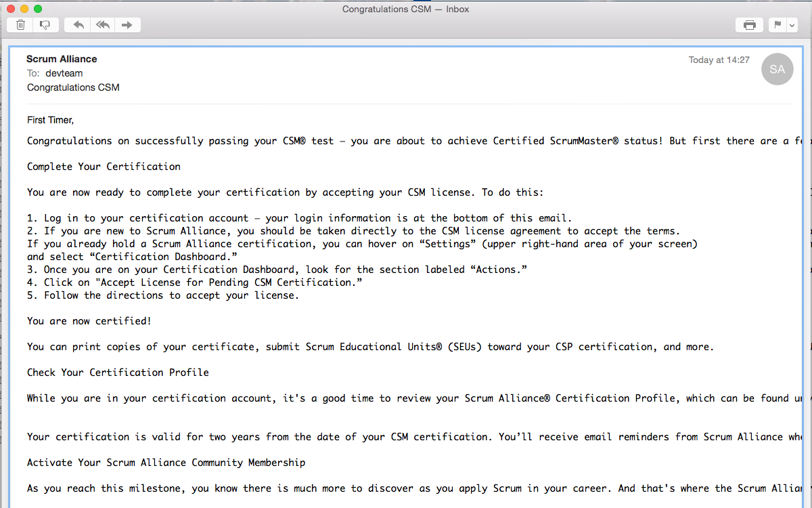Screen dimensions: 812x508
Task: Reply to the Scrum Alliance email
Action: click(x=78, y=25)
